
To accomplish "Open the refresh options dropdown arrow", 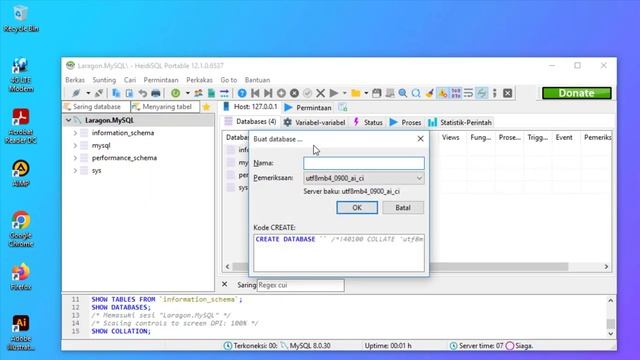I will [x=187, y=93].
